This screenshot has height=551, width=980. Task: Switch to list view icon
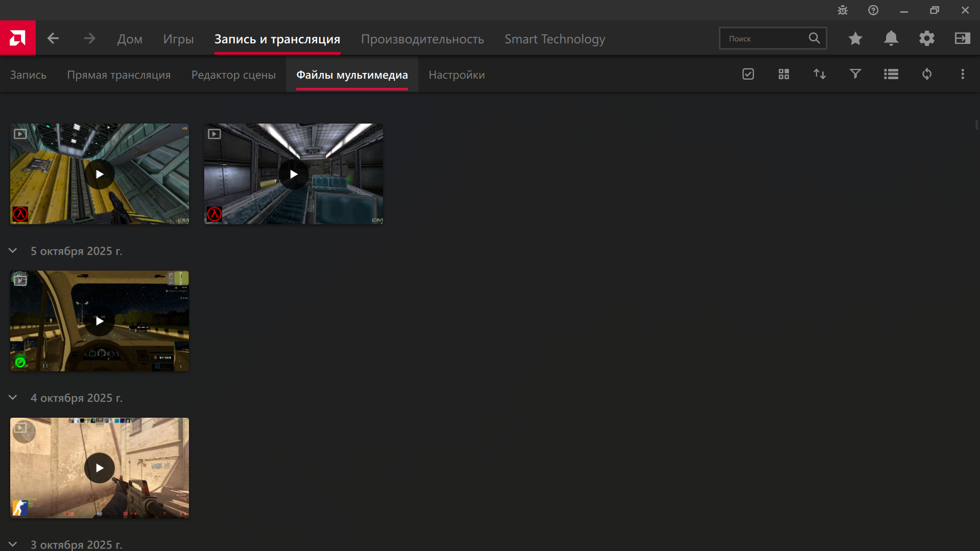[x=891, y=74]
